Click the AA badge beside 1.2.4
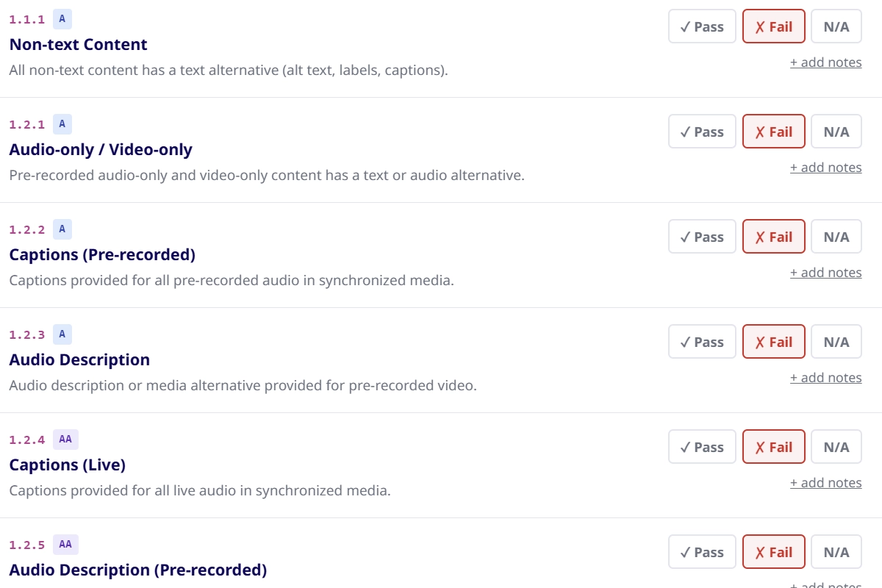Screen dimensions: 882x588 (65, 440)
